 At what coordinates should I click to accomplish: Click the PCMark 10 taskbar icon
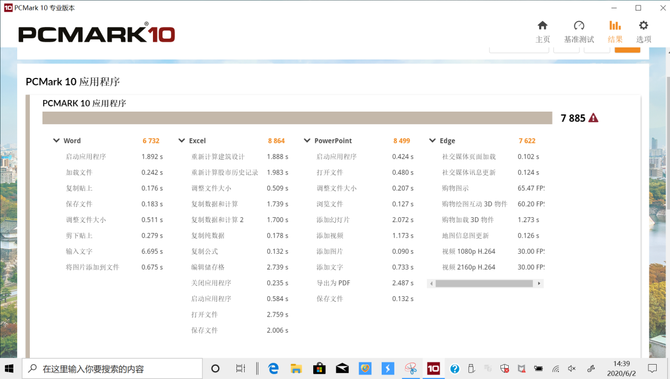point(433,368)
